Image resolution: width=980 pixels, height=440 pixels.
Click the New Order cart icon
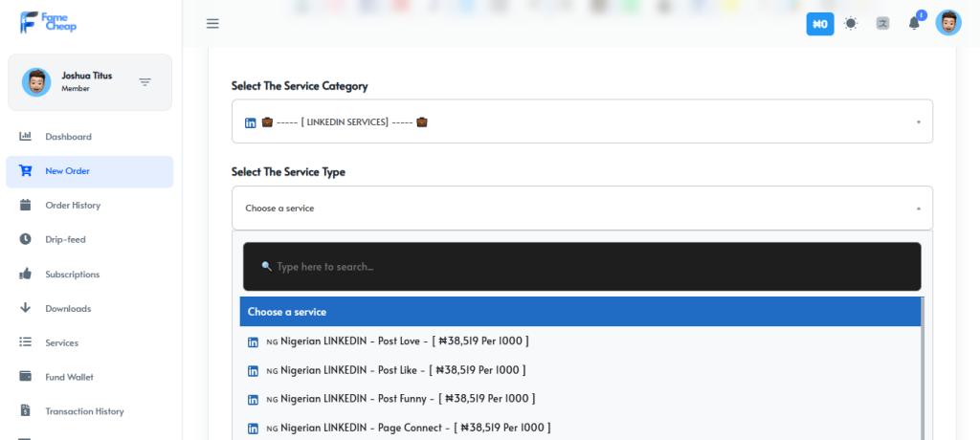point(25,170)
